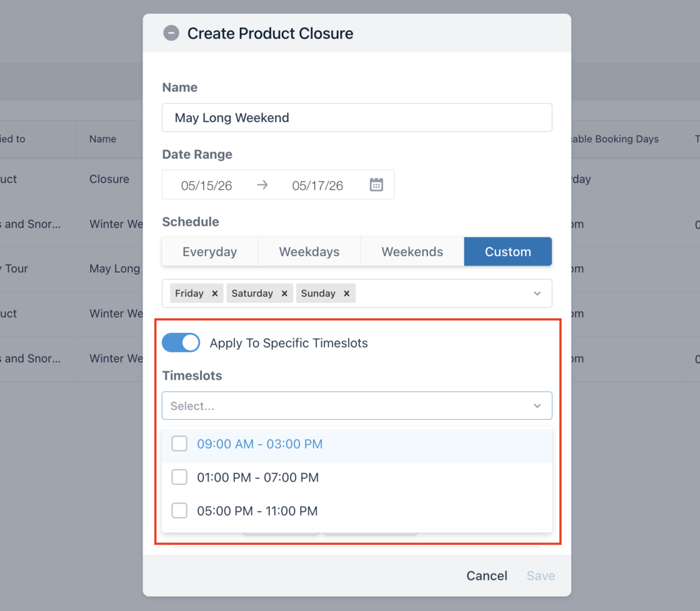Remove the Sunday tag
Viewport: 700px width, 611px height.
pos(346,293)
